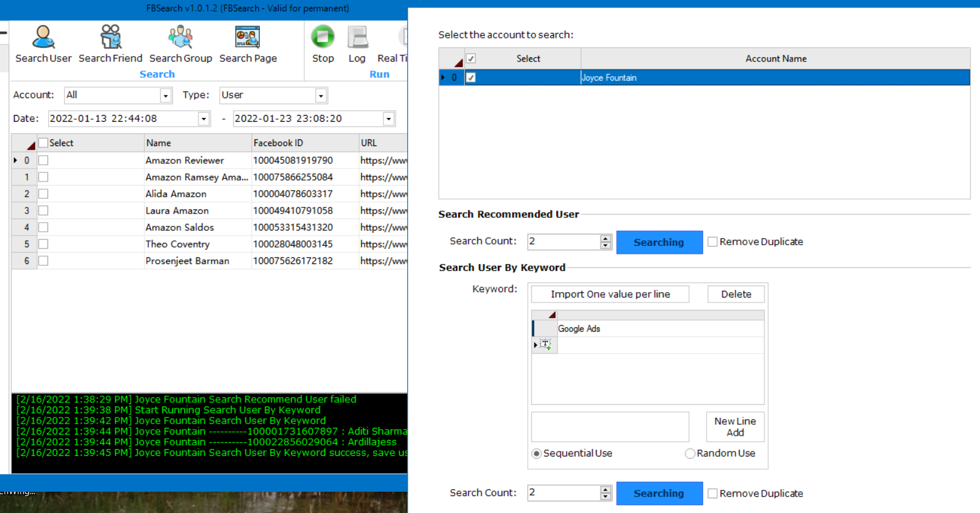
Task: Toggle the select-all accounts header checkbox
Action: [471, 59]
